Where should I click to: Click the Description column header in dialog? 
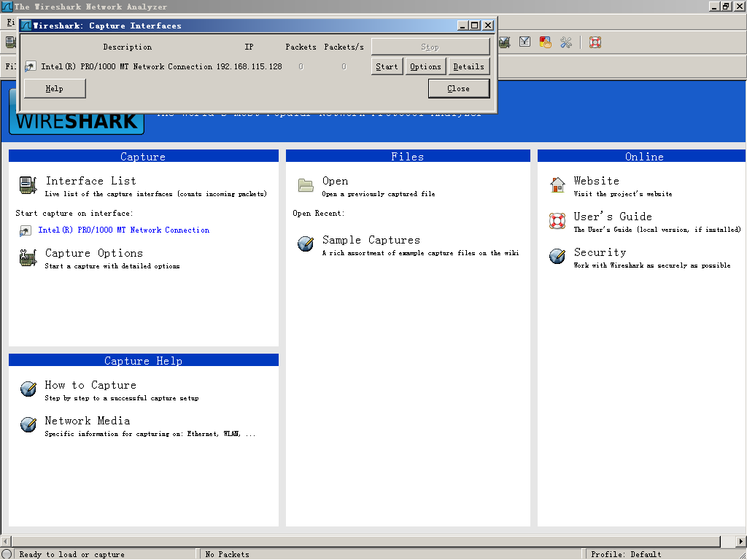[x=128, y=47]
